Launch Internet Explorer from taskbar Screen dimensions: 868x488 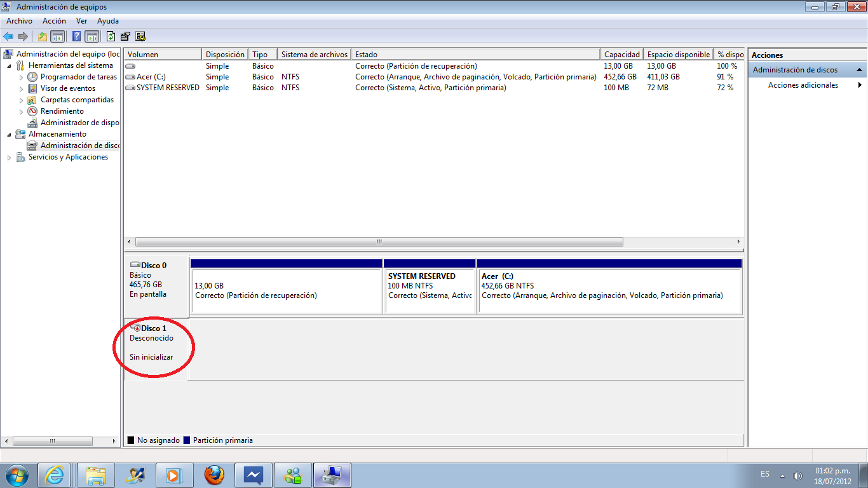[x=55, y=475]
